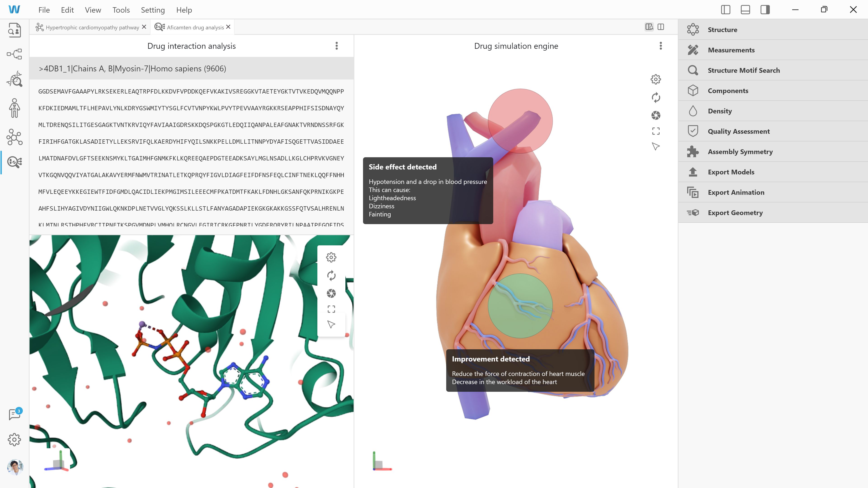Toggle the bottom panel layout button
Viewport: 868px width, 488px height.
pos(745,10)
